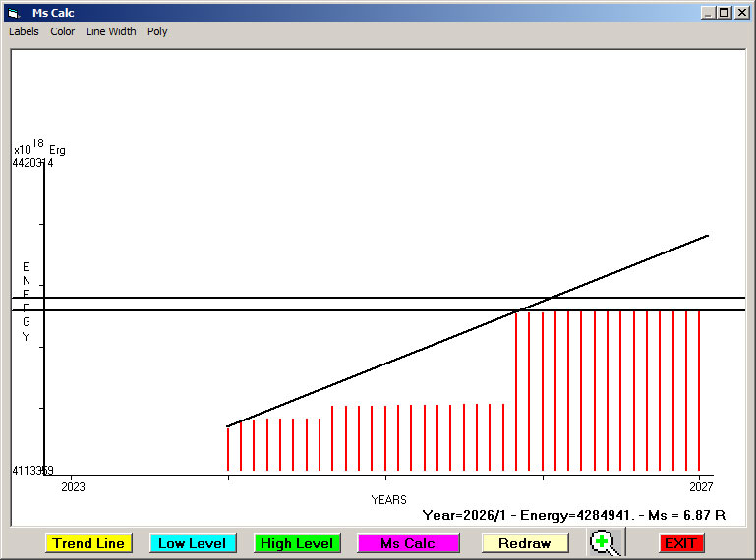Open the Poly menu
The image size is (756, 560).
click(x=157, y=31)
